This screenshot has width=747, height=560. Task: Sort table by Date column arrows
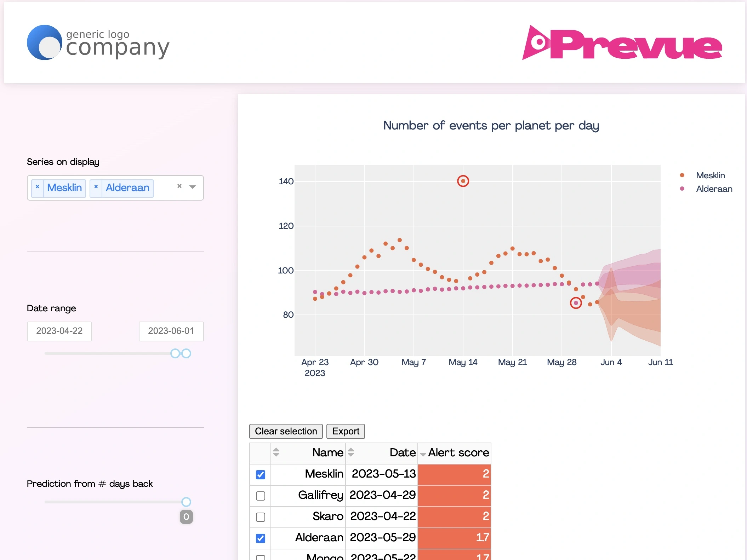[x=351, y=452]
